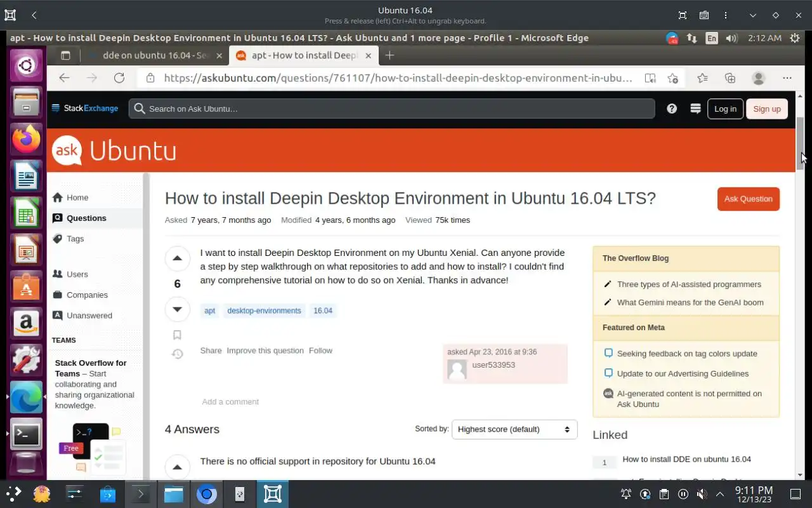Open Unanswered in sidebar
812x508 pixels.
pos(89,316)
